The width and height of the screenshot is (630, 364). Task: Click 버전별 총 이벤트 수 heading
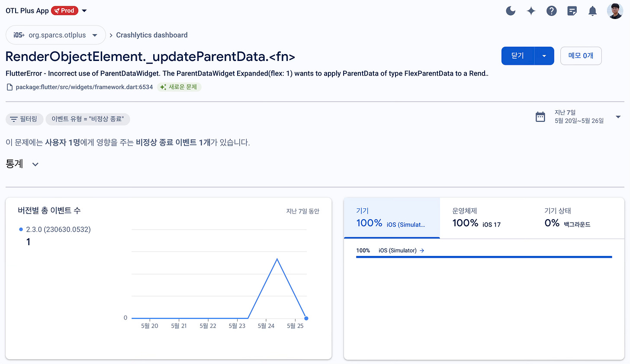(49, 211)
